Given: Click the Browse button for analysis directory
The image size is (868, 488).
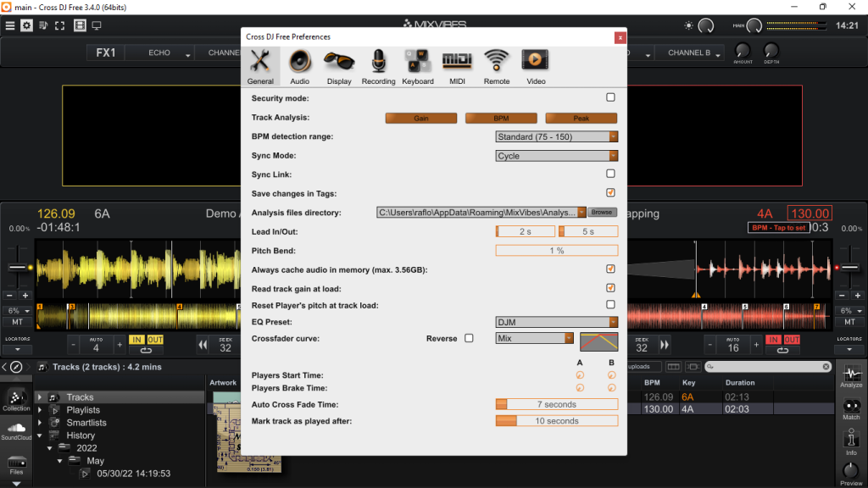Looking at the screenshot, I should 602,212.
